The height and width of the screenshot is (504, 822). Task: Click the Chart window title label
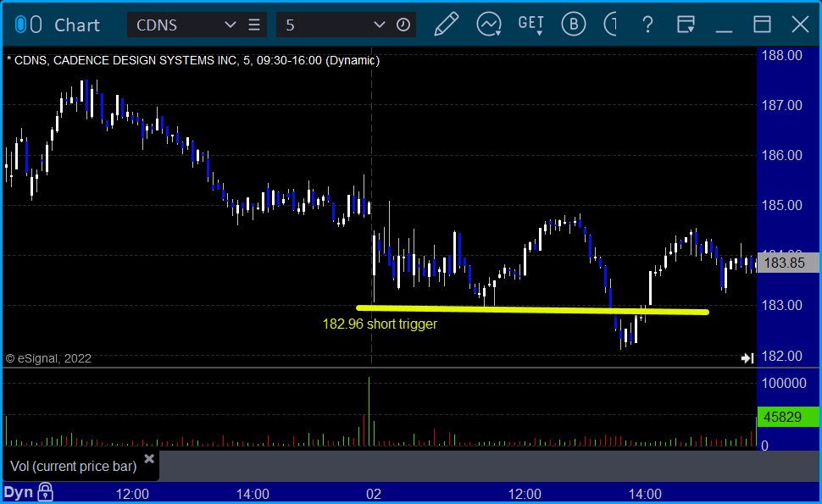[77, 25]
